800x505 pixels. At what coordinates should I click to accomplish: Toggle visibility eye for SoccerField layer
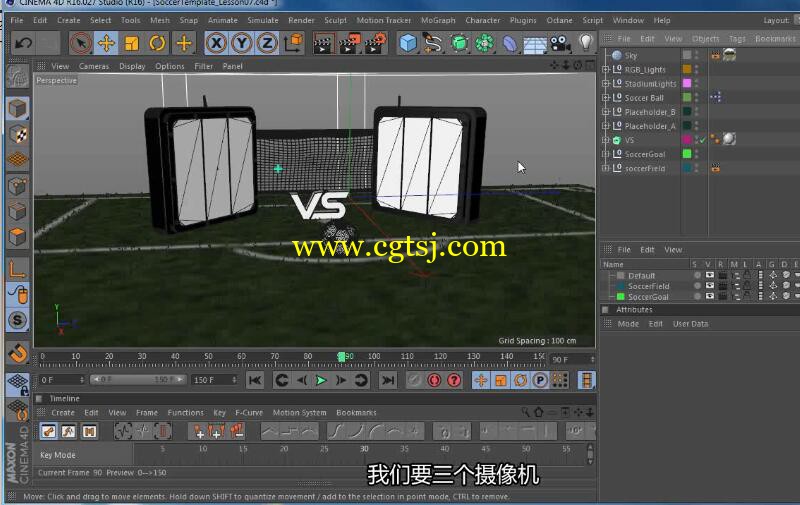(709, 286)
